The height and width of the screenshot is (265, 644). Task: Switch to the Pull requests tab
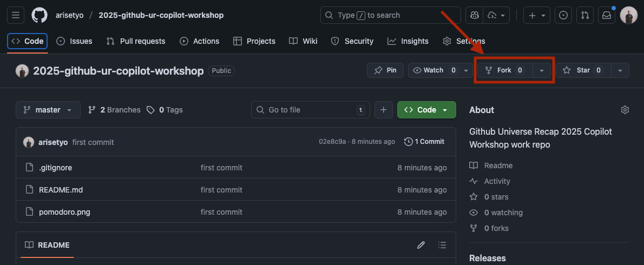tap(136, 41)
